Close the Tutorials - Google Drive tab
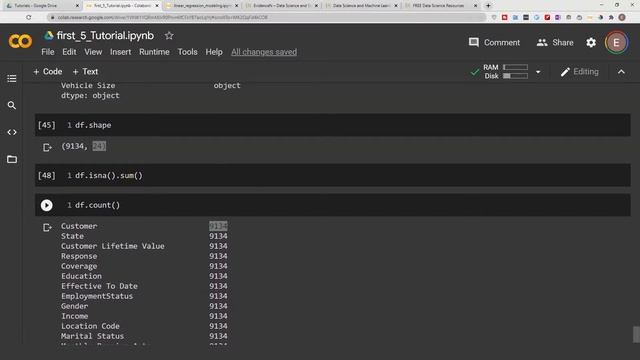Viewport: 640px width, 360px height. pos(77,6)
